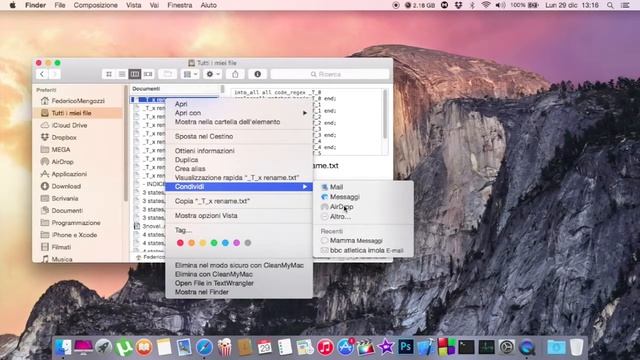Open Safari from the Dock
Screen dimensions: 640x360
click(x=204, y=347)
